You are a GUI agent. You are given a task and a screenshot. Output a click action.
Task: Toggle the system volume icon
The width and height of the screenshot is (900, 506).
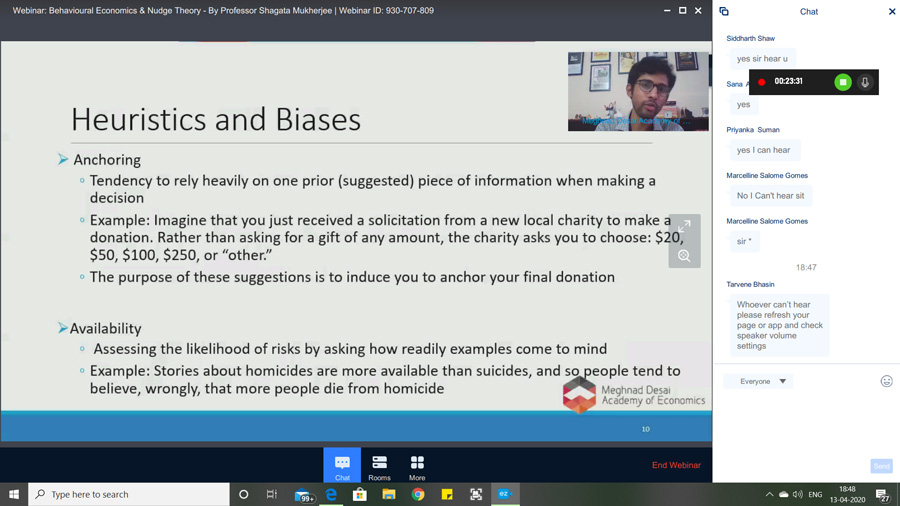(x=798, y=494)
